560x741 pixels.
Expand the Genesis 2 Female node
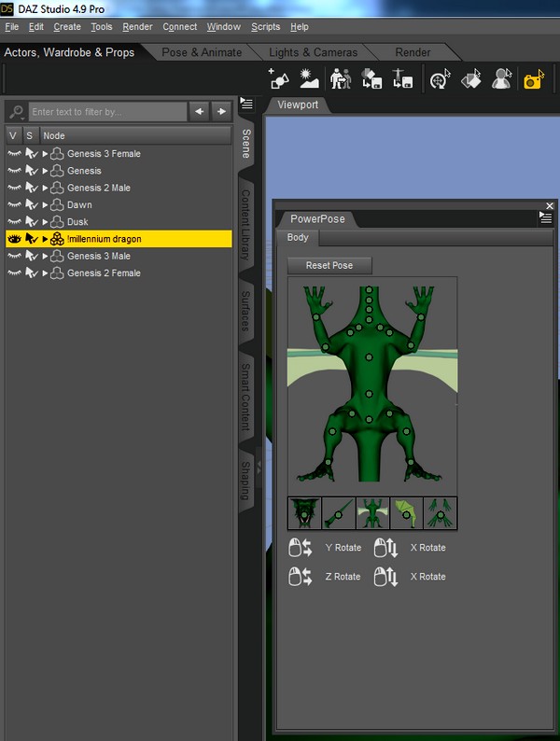[x=45, y=273]
